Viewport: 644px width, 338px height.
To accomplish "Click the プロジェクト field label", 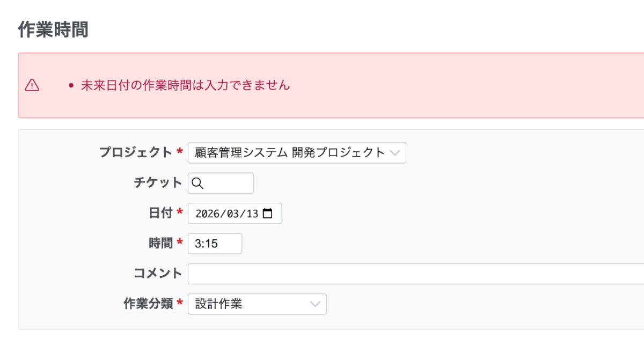I will (135, 152).
